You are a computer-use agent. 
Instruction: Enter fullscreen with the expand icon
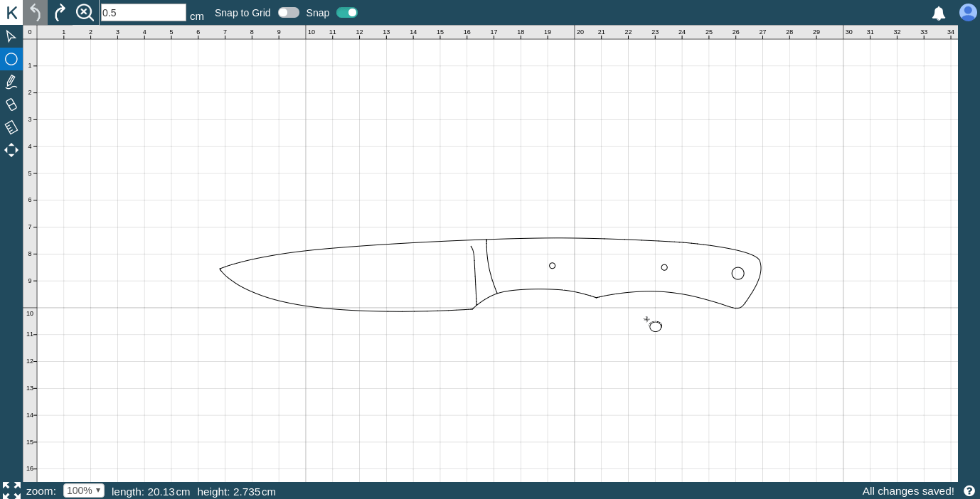[11, 490]
